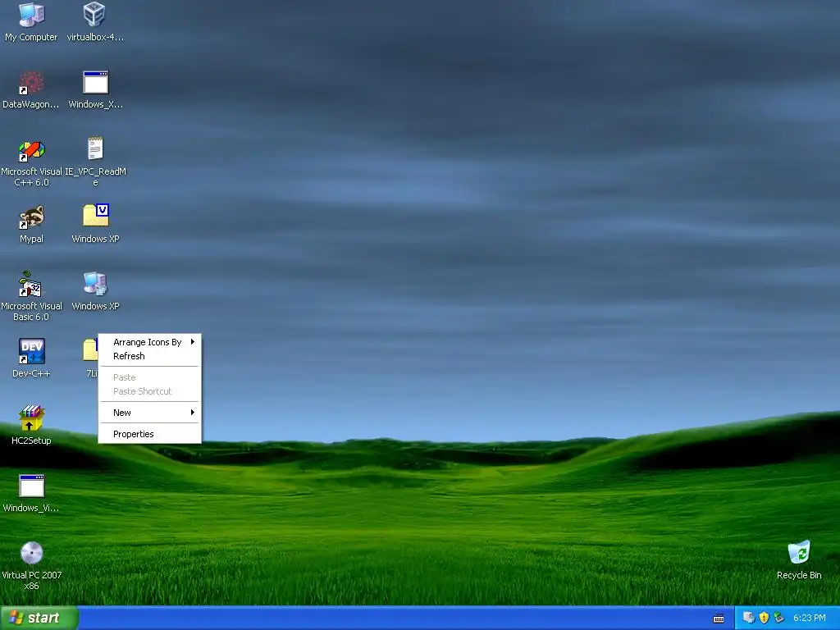Choose Properties from the context menu

pyautogui.click(x=150, y=434)
